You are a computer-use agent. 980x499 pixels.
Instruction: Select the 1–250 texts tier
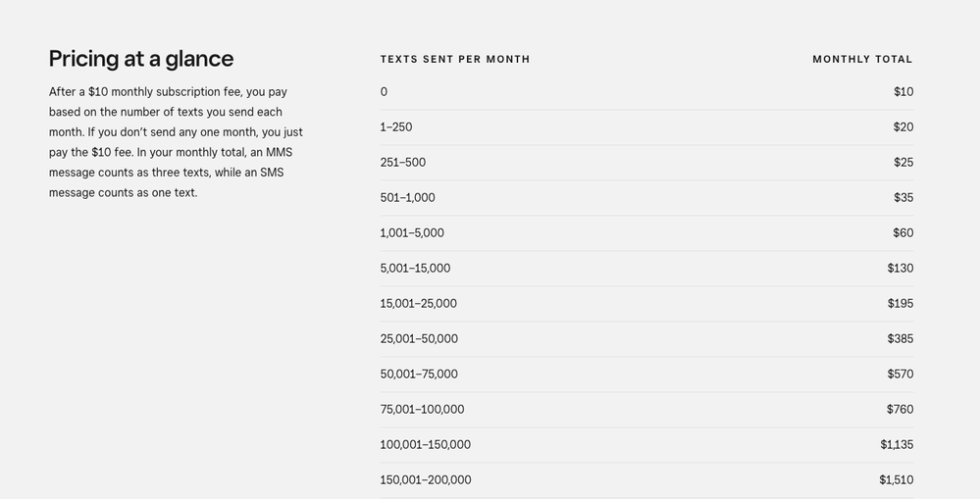click(x=396, y=127)
